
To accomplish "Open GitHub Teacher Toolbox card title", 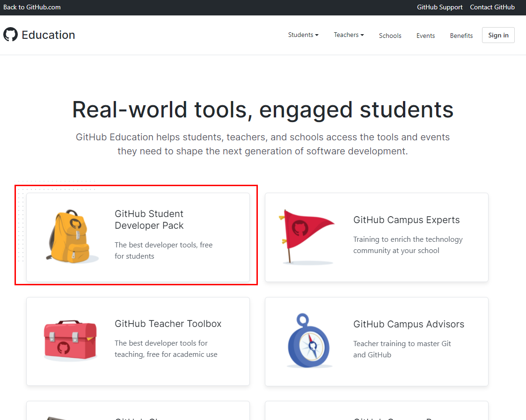I will (x=168, y=324).
